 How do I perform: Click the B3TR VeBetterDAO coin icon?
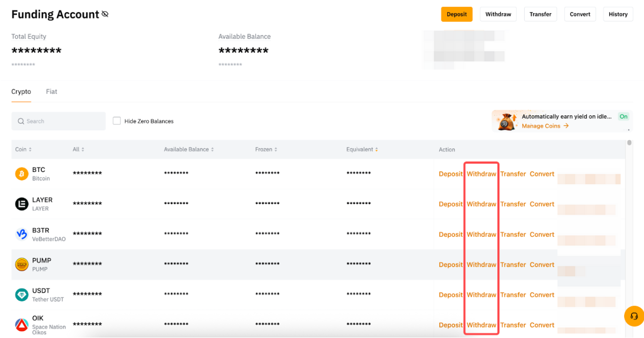[x=21, y=234]
